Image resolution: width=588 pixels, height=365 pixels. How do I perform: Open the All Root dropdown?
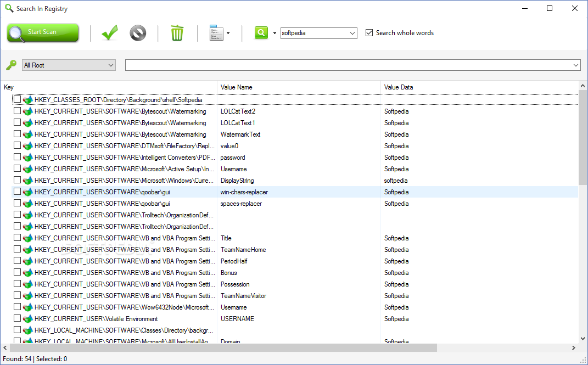69,65
